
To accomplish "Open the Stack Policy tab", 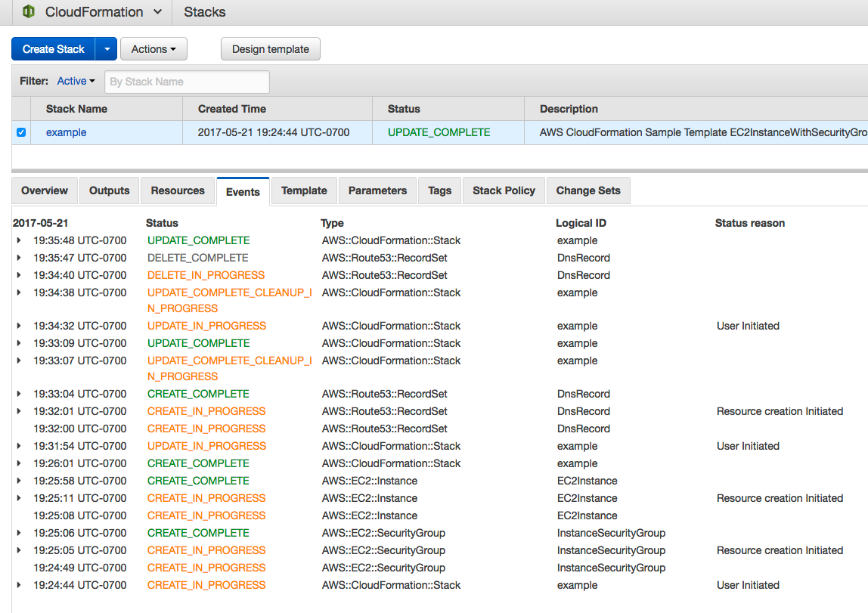I will [x=504, y=190].
